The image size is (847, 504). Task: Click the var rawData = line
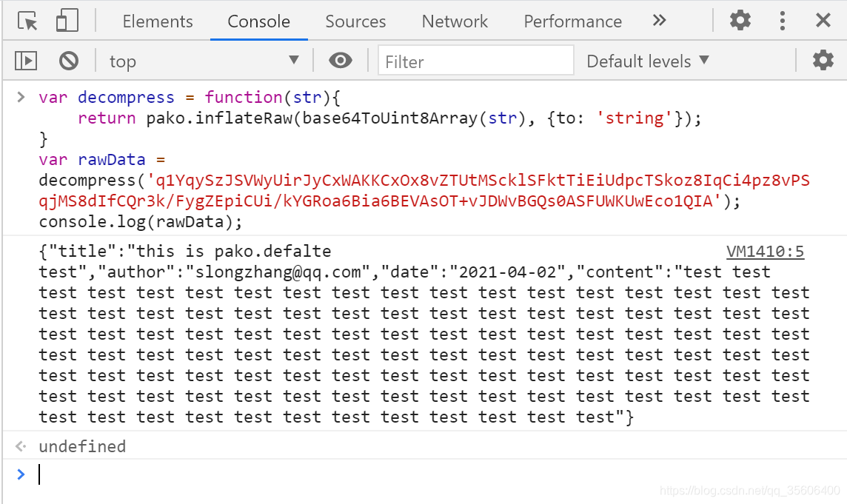click(x=101, y=160)
